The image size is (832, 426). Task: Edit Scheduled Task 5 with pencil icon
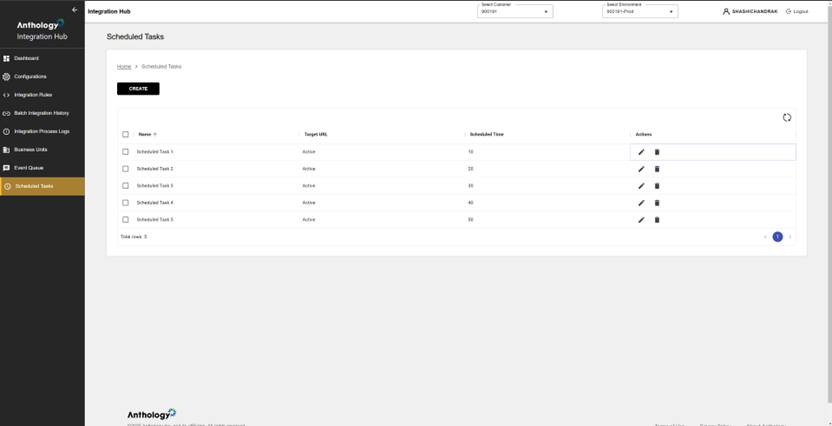tap(642, 220)
